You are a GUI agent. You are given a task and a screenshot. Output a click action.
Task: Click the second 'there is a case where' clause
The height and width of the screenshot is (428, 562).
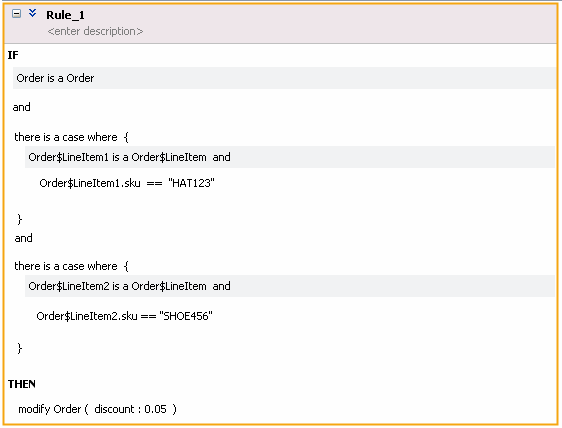[x=66, y=266]
